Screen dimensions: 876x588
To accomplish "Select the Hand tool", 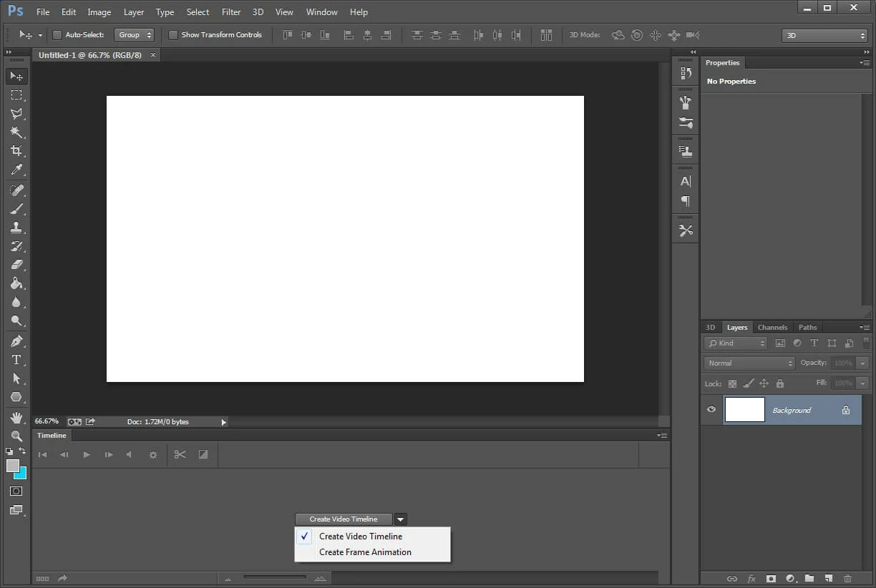I will (16, 418).
